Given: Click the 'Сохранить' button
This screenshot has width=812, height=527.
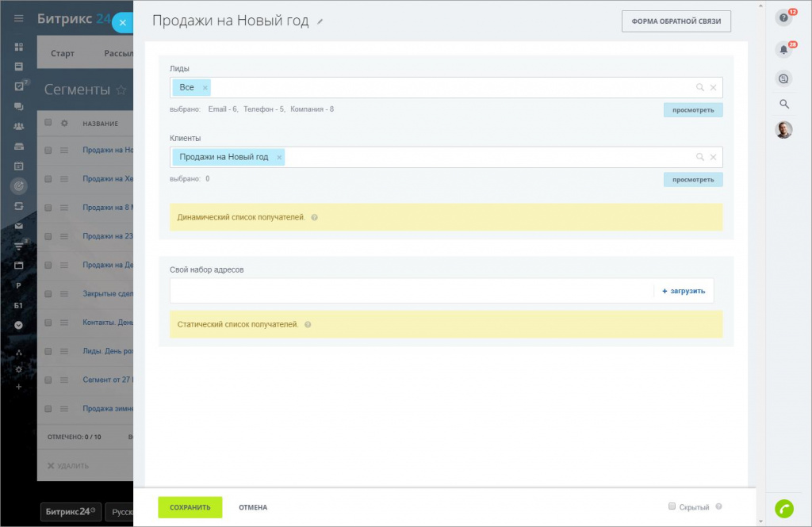Looking at the screenshot, I should pos(190,507).
